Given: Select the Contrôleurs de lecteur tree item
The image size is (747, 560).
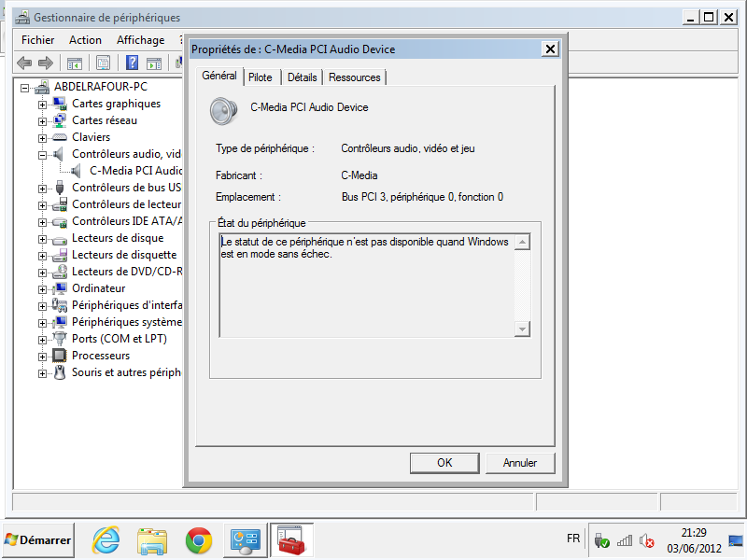Looking at the screenshot, I should [x=127, y=204].
